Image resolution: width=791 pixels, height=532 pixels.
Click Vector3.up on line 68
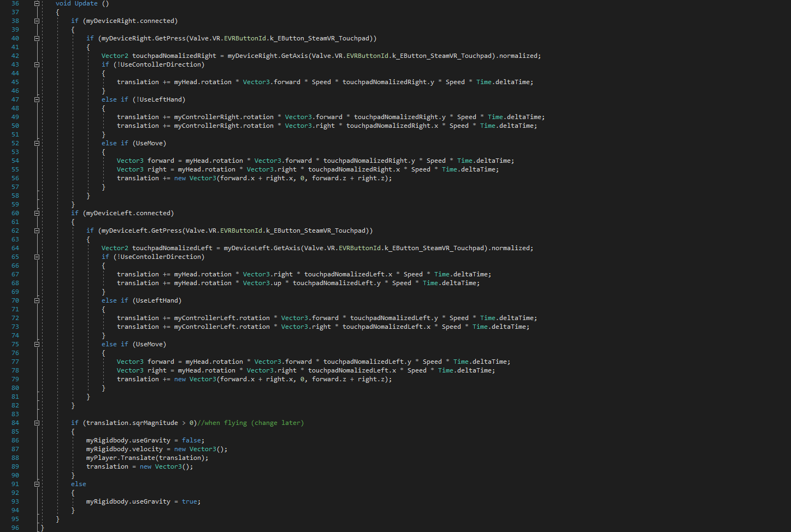[262, 283]
